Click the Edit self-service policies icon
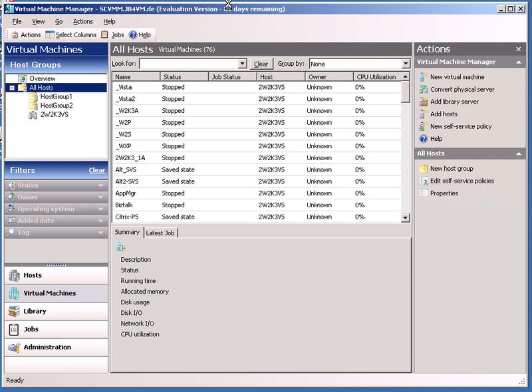 pos(423,181)
